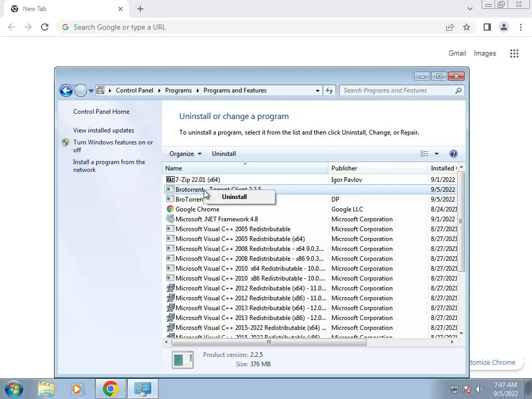The height and width of the screenshot is (399, 532).
Task: Open the Windows Start button
Action: pyautogui.click(x=14, y=389)
